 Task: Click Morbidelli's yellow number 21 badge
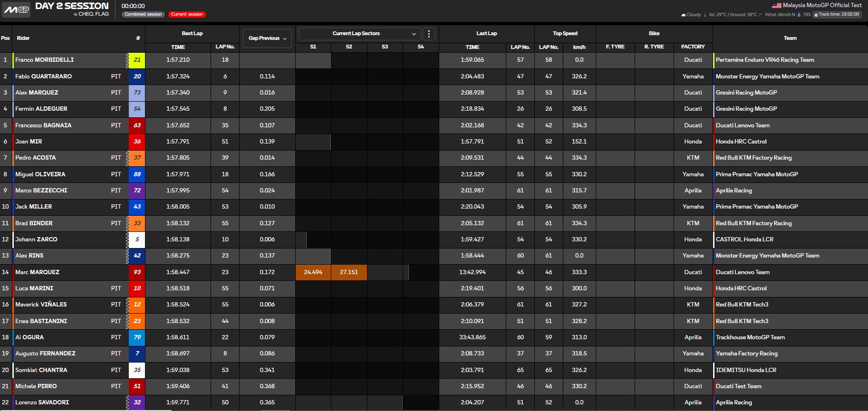pos(137,60)
